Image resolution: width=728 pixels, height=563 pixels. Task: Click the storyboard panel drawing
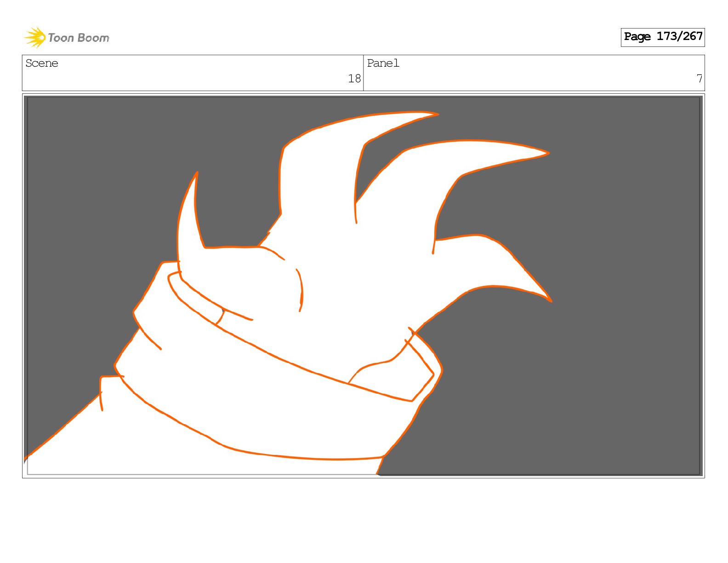point(364,286)
